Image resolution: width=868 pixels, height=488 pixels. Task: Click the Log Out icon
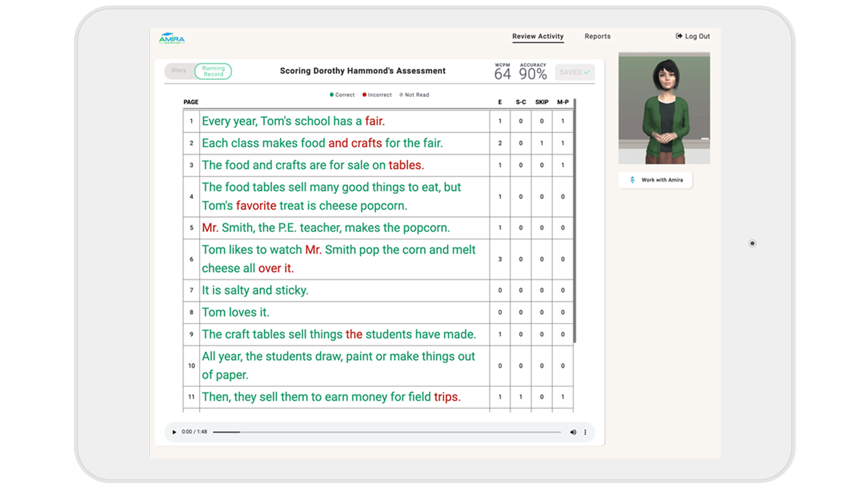[x=678, y=36]
